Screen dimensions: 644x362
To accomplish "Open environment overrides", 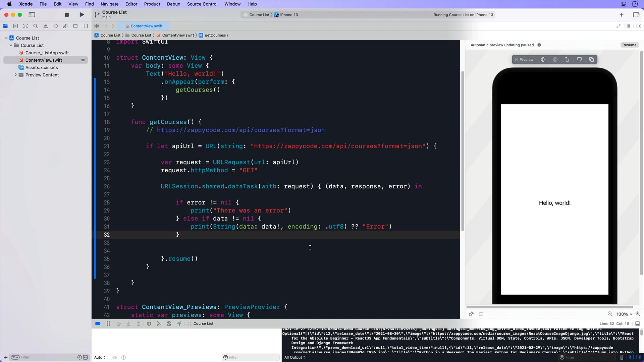I will 169,324.
